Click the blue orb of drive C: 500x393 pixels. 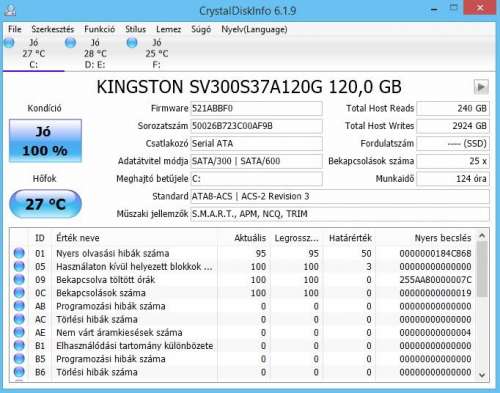click(x=9, y=43)
